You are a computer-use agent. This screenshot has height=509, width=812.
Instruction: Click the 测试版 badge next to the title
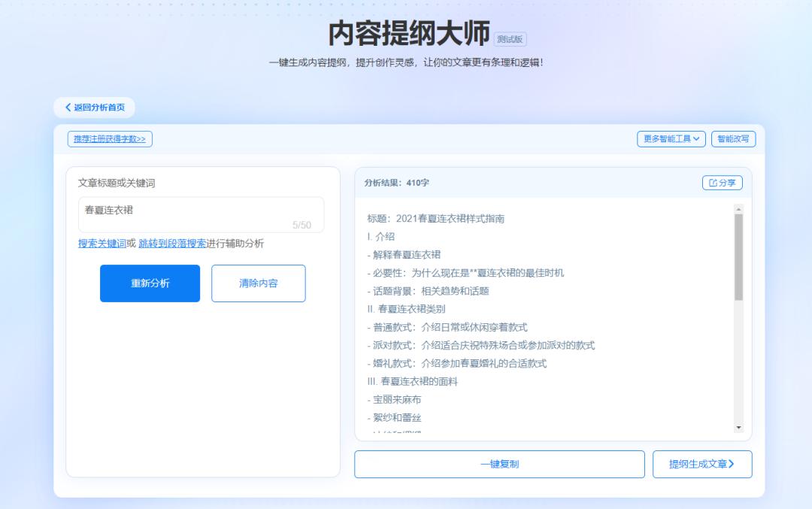coord(508,39)
